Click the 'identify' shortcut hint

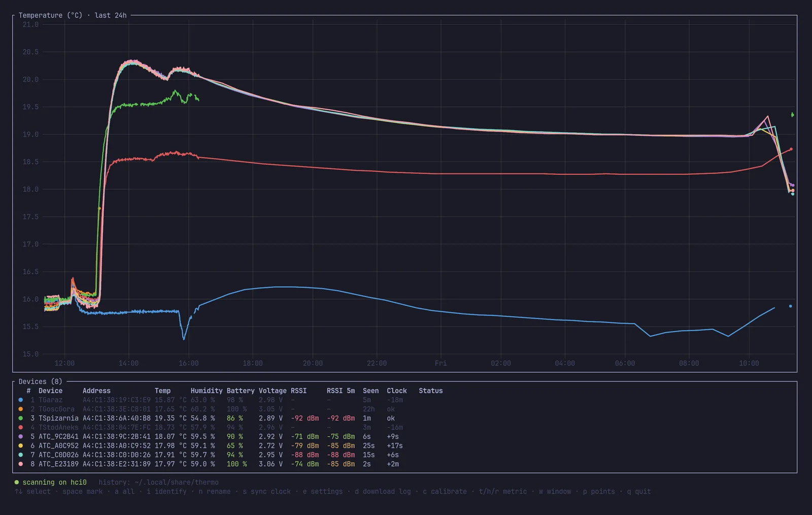point(166,491)
